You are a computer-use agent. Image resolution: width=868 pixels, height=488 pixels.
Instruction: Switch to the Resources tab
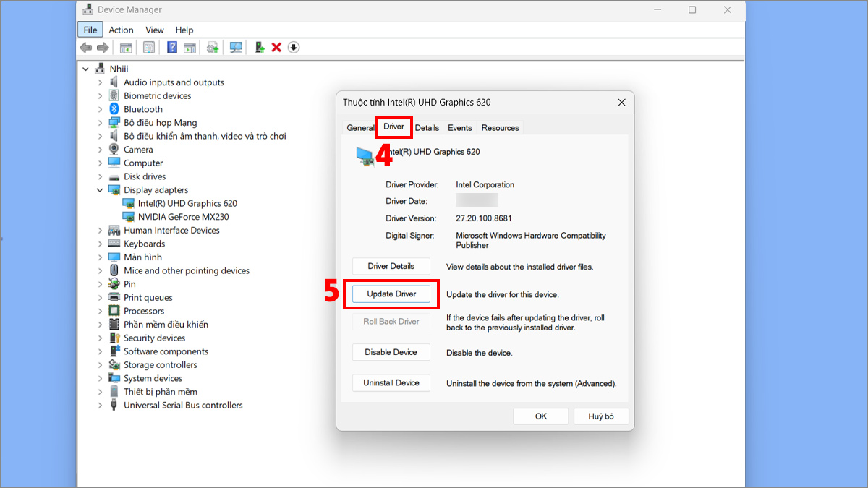pyautogui.click(x=501, y=128)
